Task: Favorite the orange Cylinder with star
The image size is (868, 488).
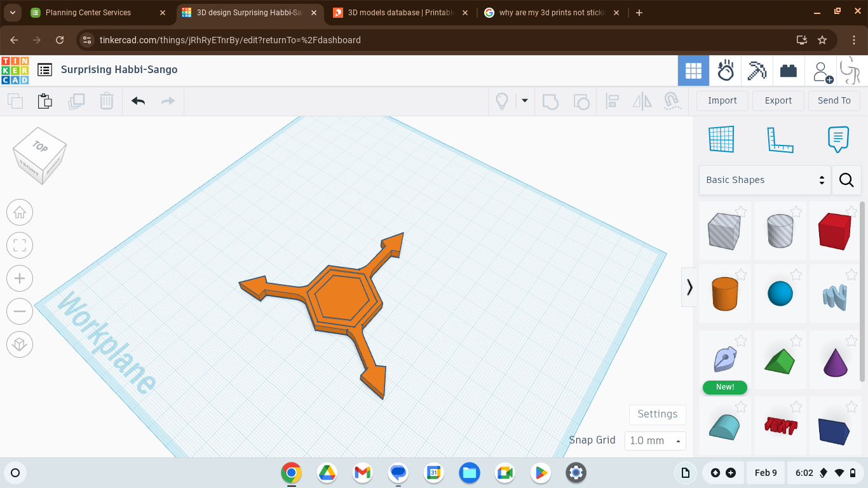Action: click(x=741, y=274)
